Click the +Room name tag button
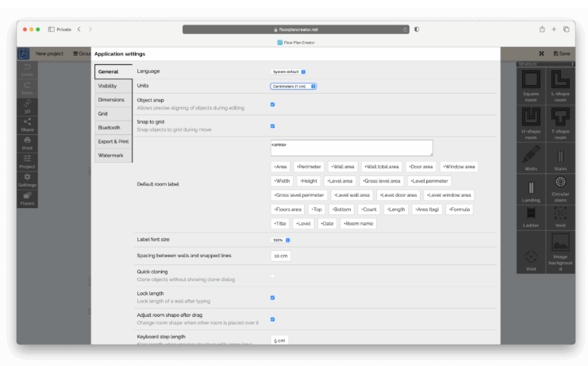 point(358,224)
